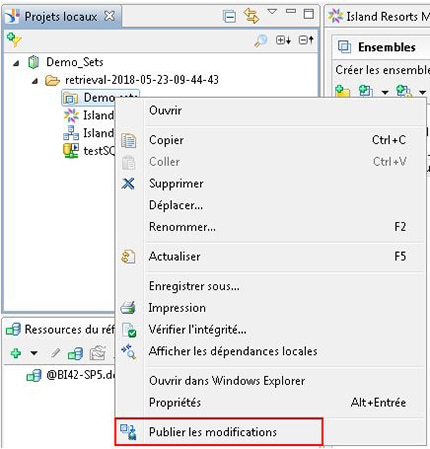Image resolution: width=430 pixels, height=449 pixels.
Task: Click the new folder icon under Ensembles
Action: coord(342,91)
